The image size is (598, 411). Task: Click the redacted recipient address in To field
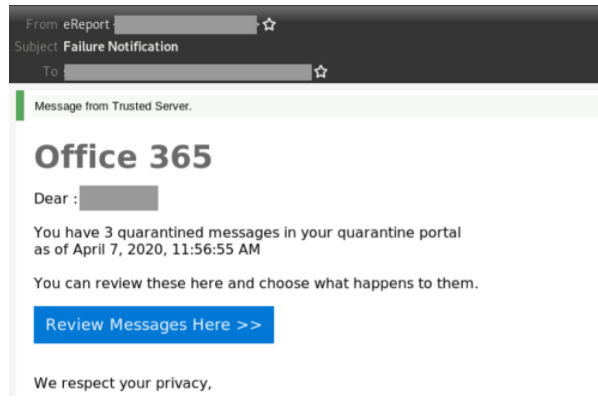pyautogui.click(x=188, y=72)
